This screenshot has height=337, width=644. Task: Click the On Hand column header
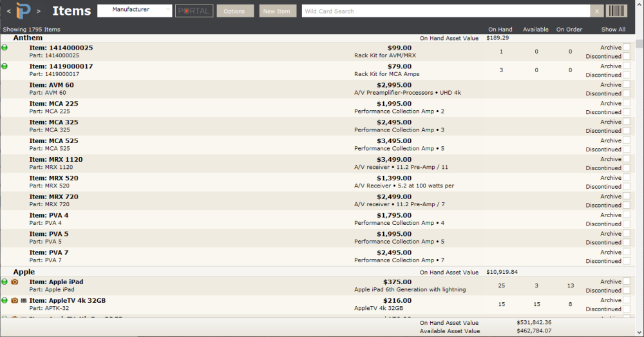click(x=500, y=30)
